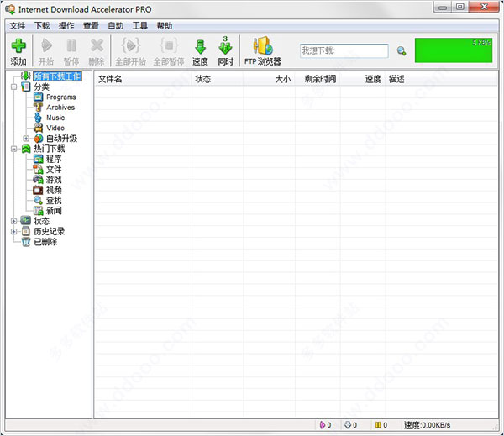
Task: Click the 删除 (Delete) toolbar icon
Action: pyautogui.click(x=97, y=51)
